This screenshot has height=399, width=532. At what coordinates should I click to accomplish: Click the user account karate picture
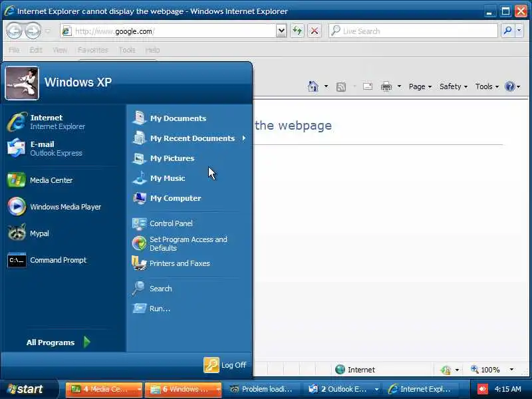(x=22, y=83)
